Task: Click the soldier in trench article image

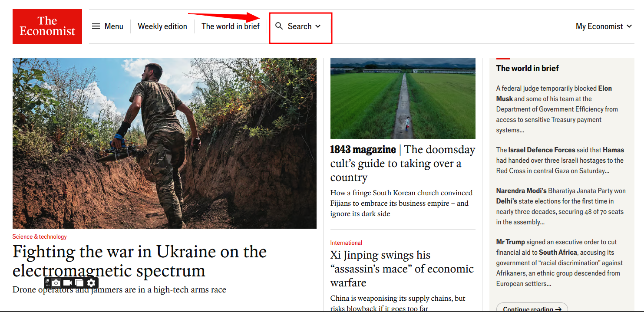Action: (164, 143)
